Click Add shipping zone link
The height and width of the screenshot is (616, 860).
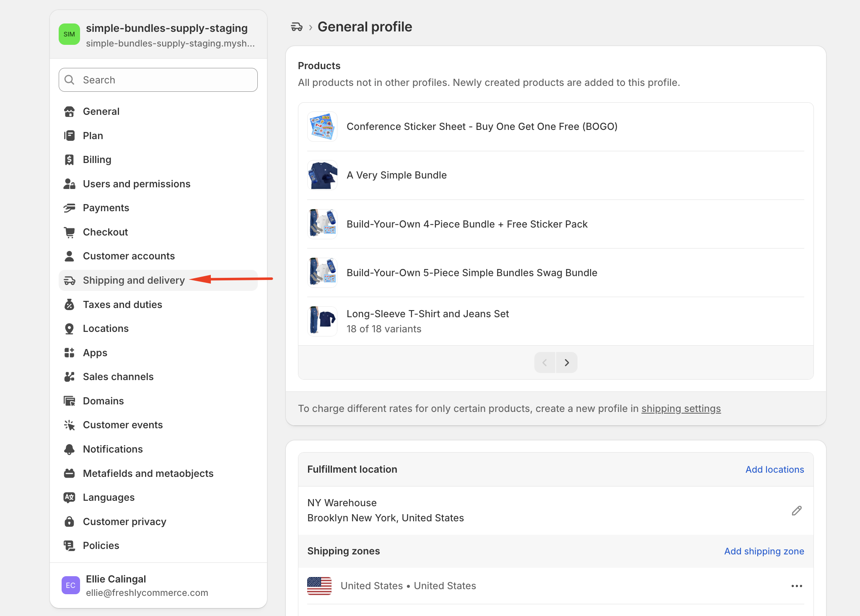(764, 551)
